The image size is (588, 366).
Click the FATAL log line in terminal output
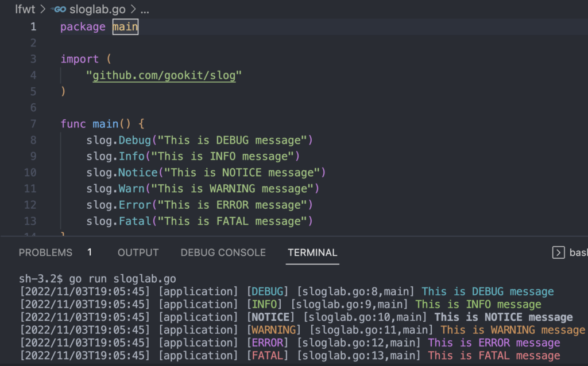287,355
